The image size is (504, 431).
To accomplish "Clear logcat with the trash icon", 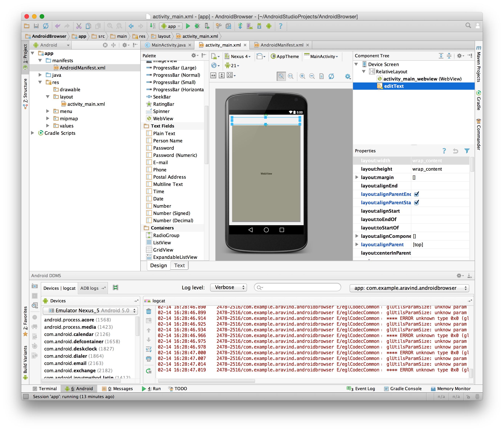I will coord(149,312).
